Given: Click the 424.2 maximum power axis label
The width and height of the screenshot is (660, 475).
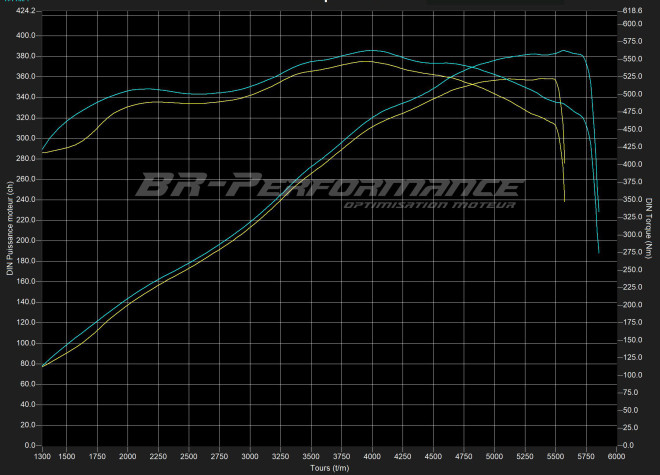Looking at the screenshot, I should [x=24, y=11].
